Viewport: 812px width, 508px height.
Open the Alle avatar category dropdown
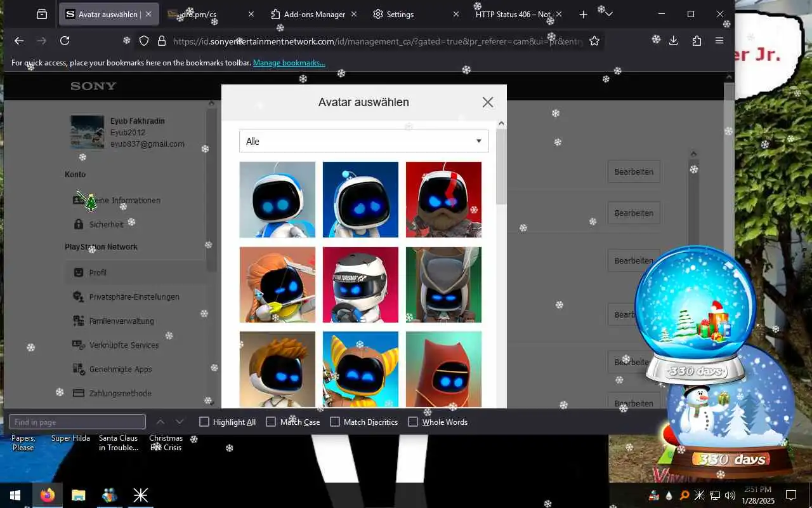click(x=364, y=141)
